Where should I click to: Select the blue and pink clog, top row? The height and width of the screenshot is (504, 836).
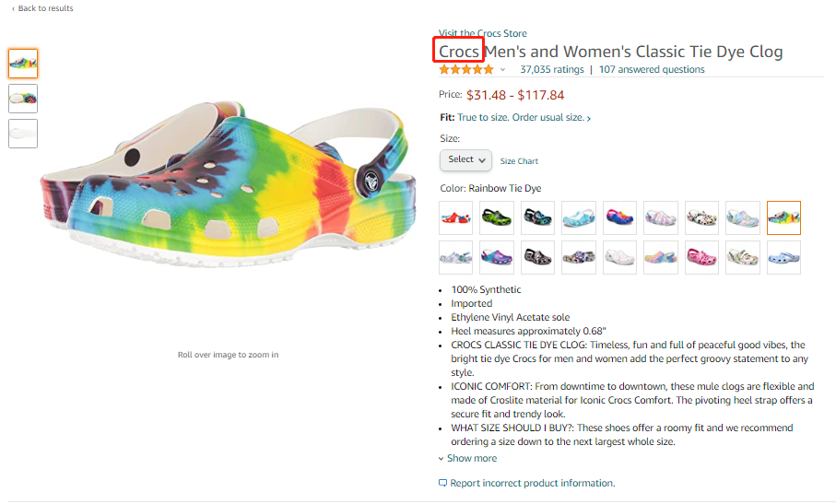click(619, 217)
